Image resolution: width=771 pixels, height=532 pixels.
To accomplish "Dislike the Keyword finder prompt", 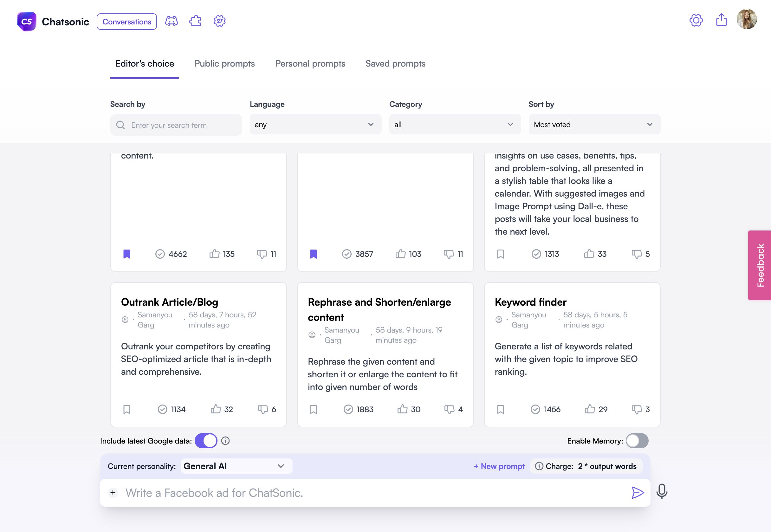I will 637,409.
